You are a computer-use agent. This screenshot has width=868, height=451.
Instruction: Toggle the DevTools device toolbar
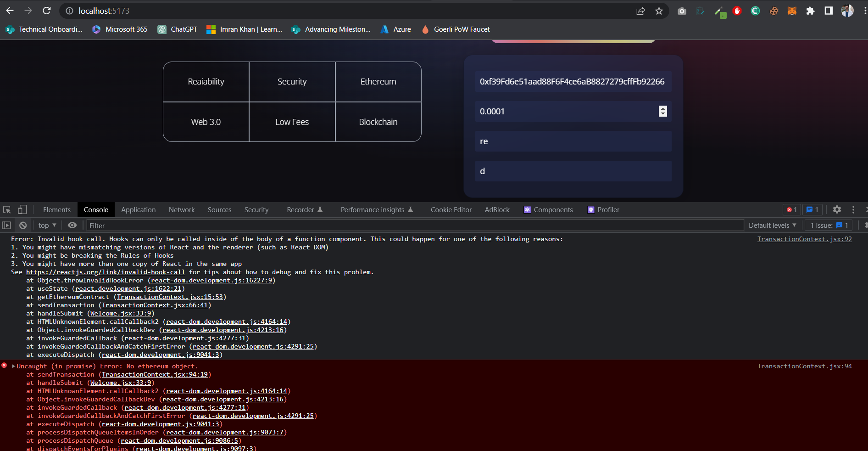pyautogui.click(x=22, y=210)
